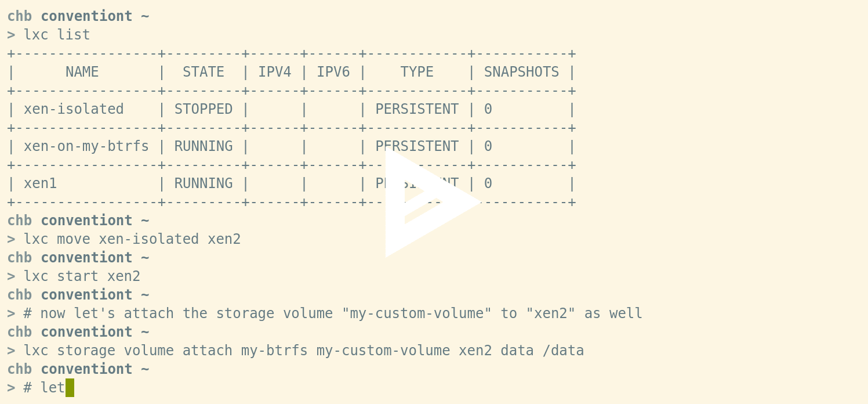
Task: Click the xen-isolated container name
Action: point(74,109)
